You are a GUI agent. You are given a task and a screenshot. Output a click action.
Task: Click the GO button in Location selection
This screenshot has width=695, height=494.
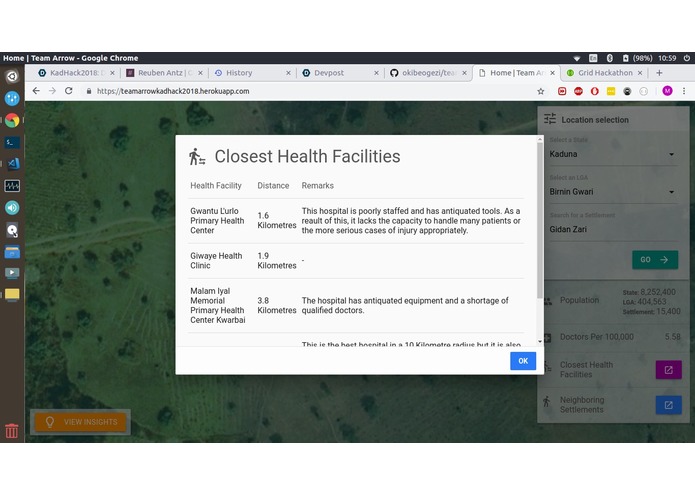[655, 260]
